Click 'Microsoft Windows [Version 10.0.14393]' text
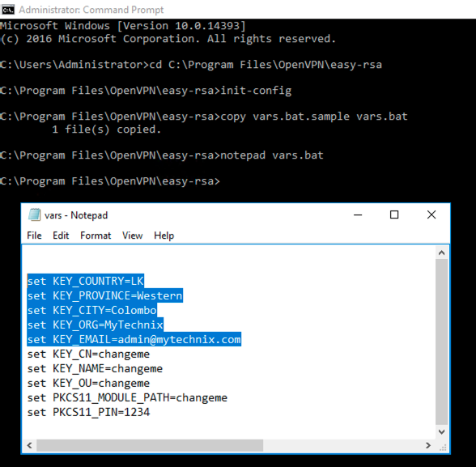The height and width of the screenshot is (467, 476). click(x=123, y=26)
